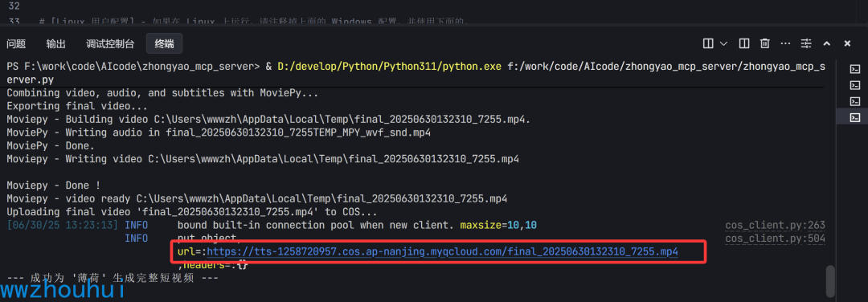The width and height of the screenshot is (868, 302).
Task: Select the first terminal instance icon
Action: pyautogui.click(x=854, y=69)
